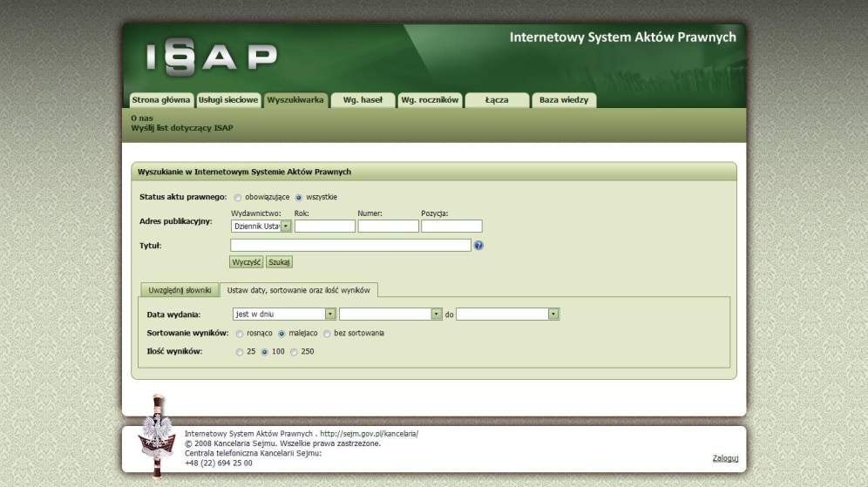Click the 'Internetowy System Aktów Prawnych' header title
Viewport: 868px width, 487px height.
[x=623, y=37]
